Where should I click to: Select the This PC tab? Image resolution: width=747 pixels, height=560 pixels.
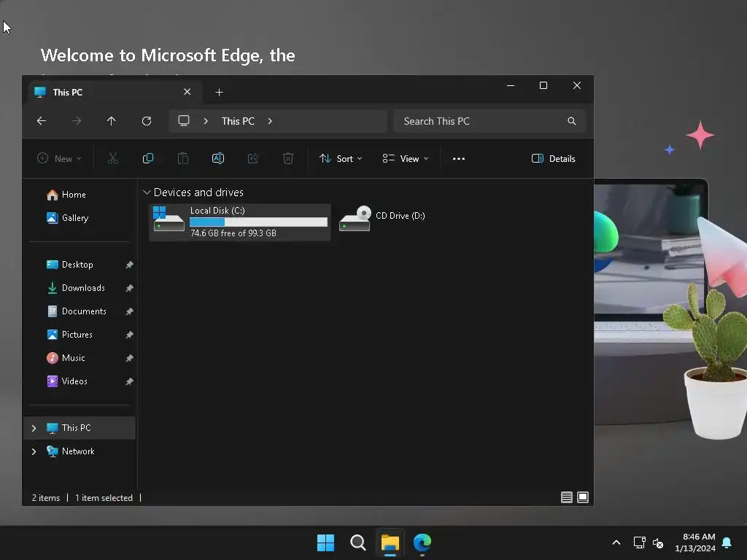(115, 93)
